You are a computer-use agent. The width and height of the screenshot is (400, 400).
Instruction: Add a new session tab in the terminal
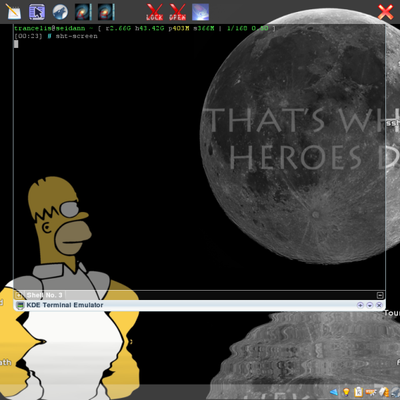click(18, 295)
